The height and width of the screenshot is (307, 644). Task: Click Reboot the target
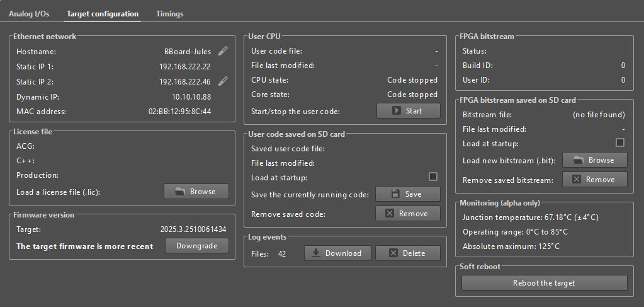point(544,283)
